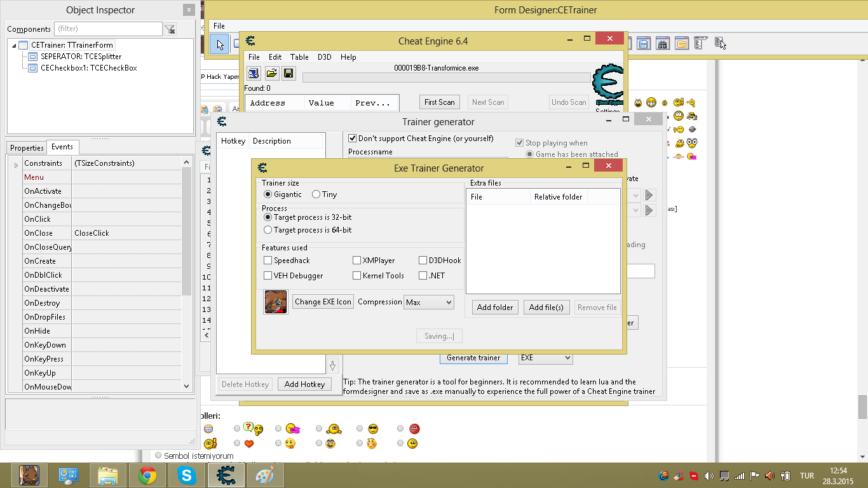This screenshot has height=488, width=868.
Task: Click the Cheat Engine 6.4 title bar icon
Action: (x=250, y=41)
